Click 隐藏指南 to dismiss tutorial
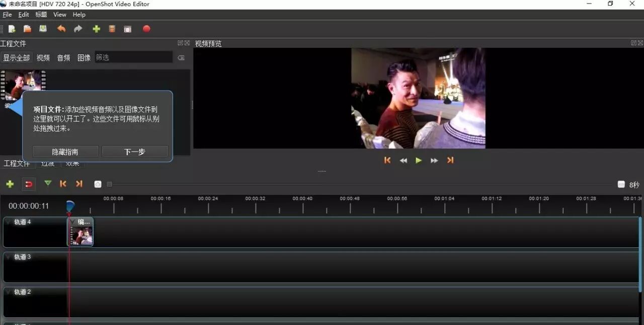This screenshot has width=644, height=325. (x=65, y=152)
